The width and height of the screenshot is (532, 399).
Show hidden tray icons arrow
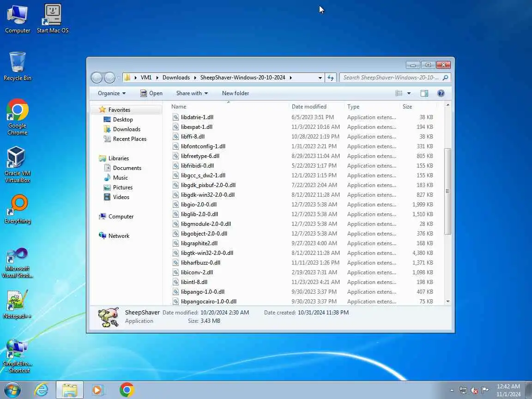tap(452, 390)
